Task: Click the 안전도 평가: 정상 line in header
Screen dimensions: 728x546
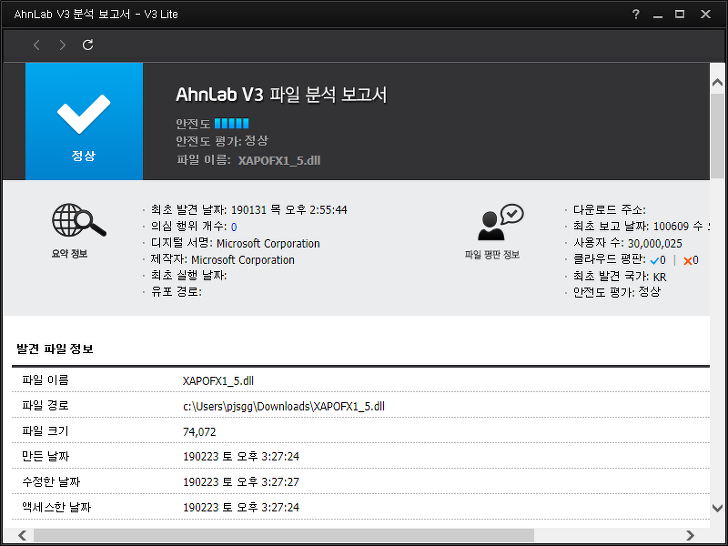Action: 222,141
